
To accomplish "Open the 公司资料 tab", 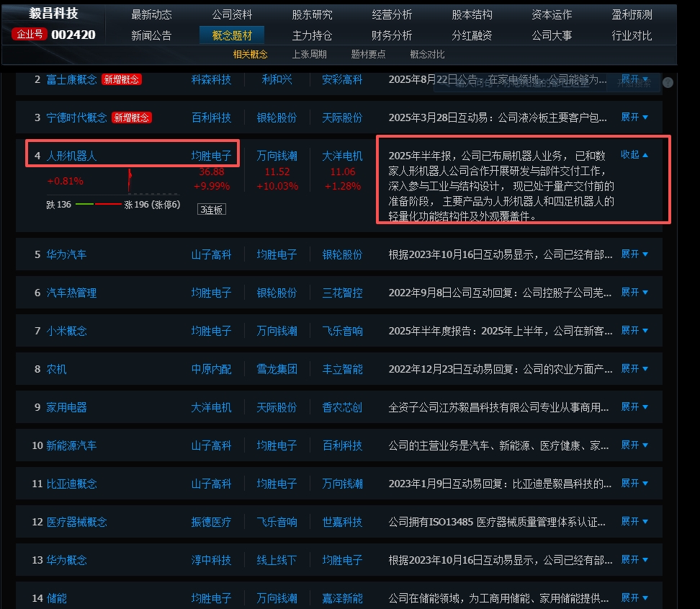I will (x=232, y=14).
